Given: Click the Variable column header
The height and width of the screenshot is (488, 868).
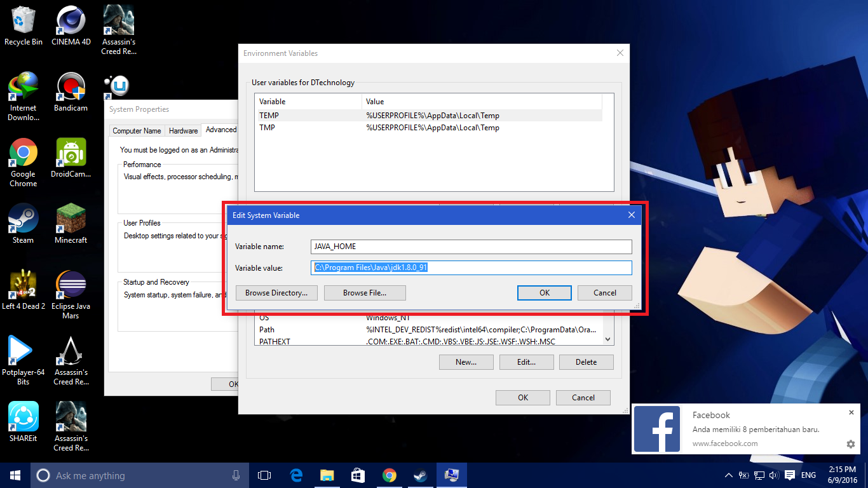Looking at the screenshot, I should tap(308, 102).
